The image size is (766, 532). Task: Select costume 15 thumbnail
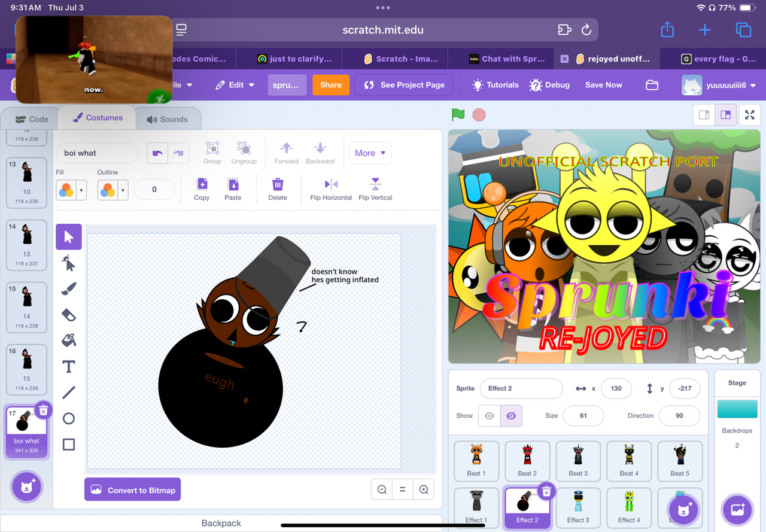click(x=26, y=307)
